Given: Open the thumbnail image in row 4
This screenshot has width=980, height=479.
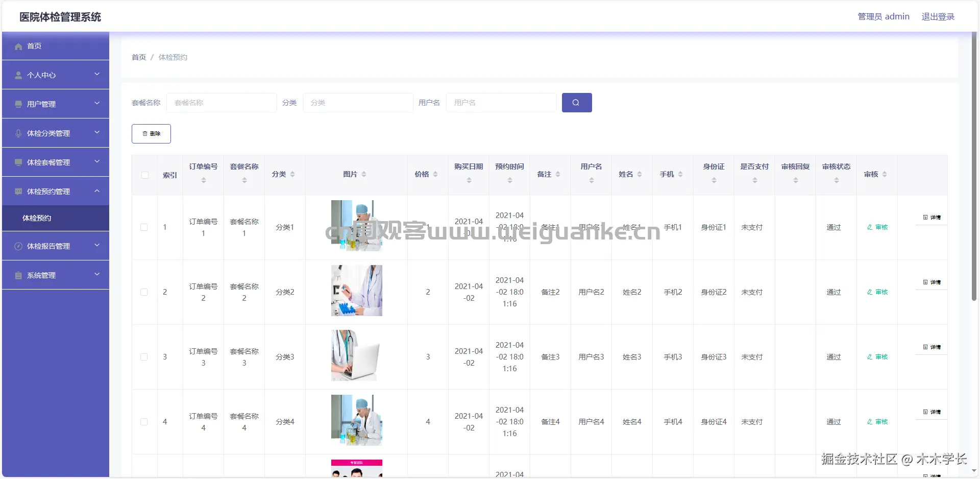Looking at the screenshot, I should click(x=357, y=420).
